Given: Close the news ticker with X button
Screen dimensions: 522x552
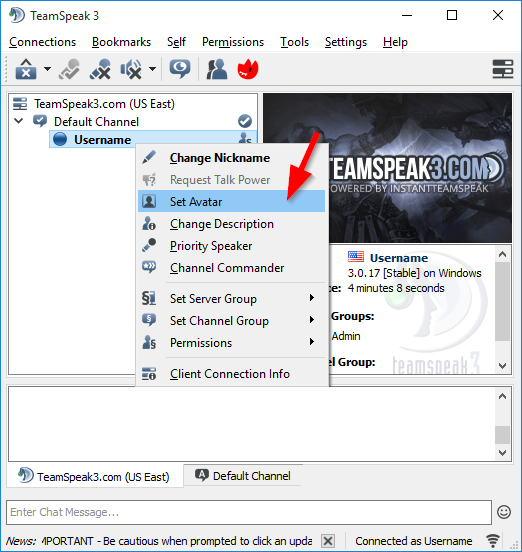Looking at the screenshot, I should (x=328, y=541).
